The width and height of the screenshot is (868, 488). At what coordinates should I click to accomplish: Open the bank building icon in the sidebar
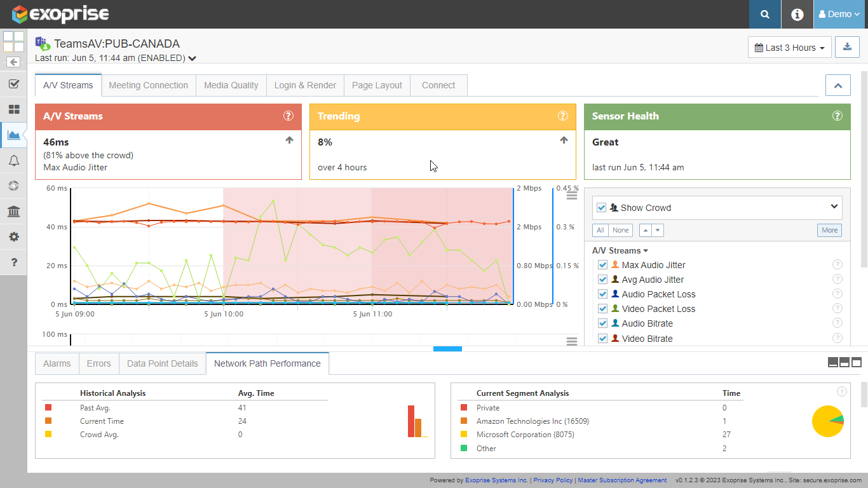pos(13,211)
